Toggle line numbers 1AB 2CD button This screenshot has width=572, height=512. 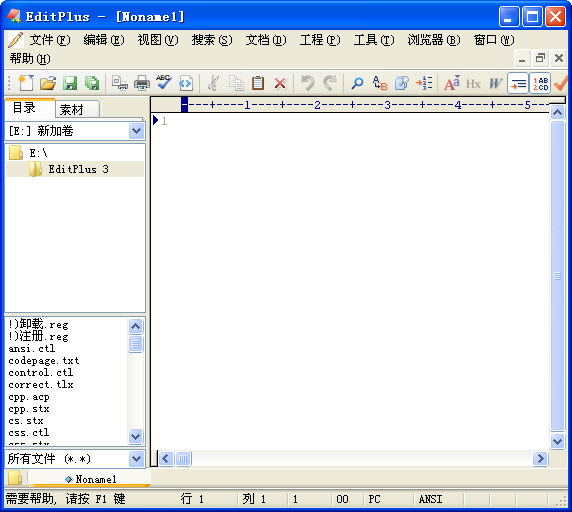(x=540, y=84)
